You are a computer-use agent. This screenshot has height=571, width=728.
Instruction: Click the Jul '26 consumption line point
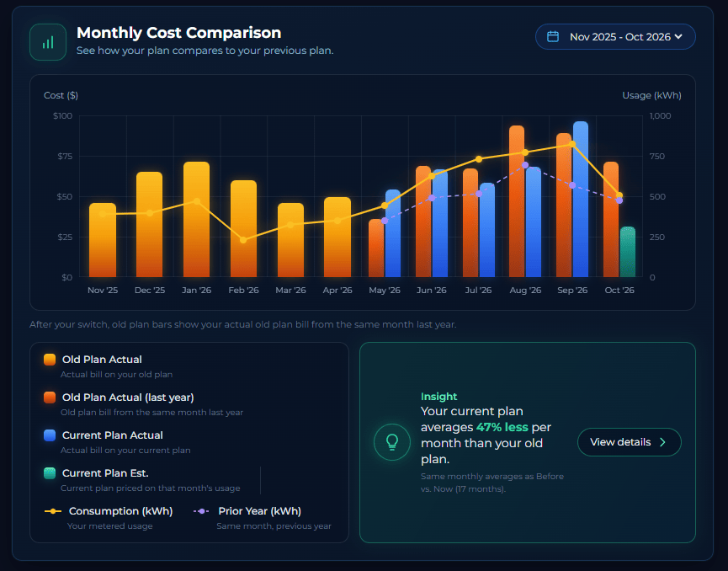click(x=479, y=159)
